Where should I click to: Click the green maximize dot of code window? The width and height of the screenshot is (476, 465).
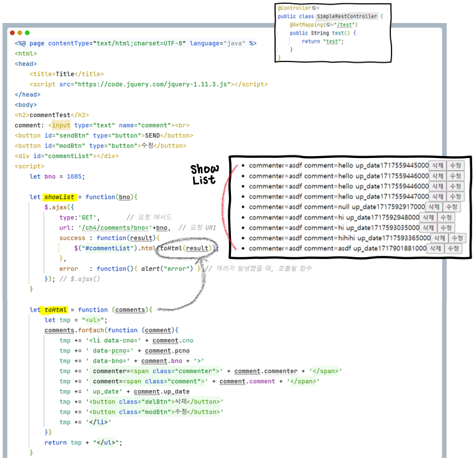pos(28,33)
